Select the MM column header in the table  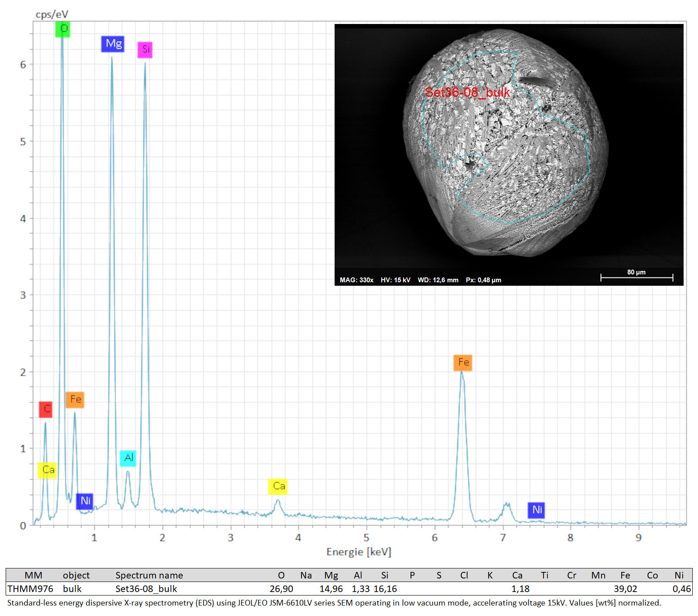click(33, 575)
